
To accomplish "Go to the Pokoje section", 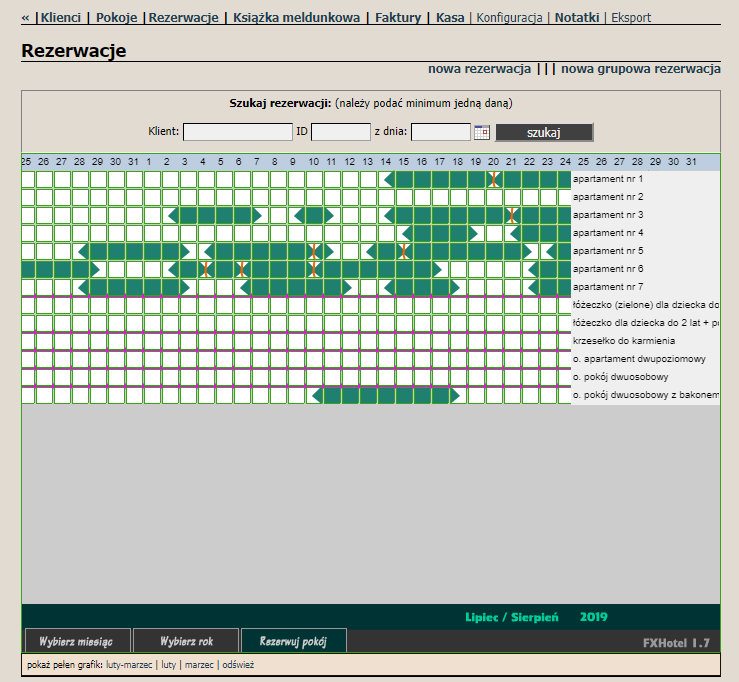I will (x=116, y=17).
